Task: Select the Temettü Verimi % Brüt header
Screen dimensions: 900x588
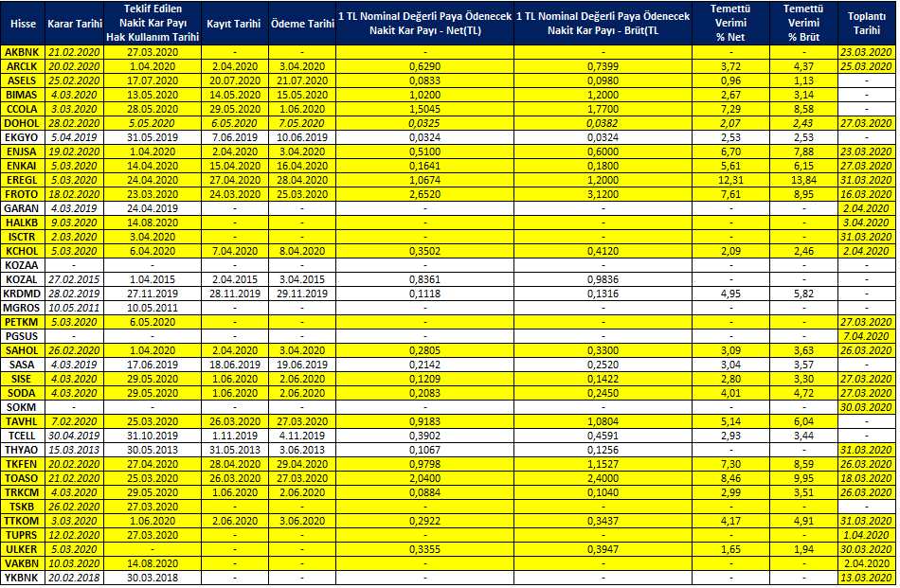Action: pyautogui.click(x=803, y=24)
